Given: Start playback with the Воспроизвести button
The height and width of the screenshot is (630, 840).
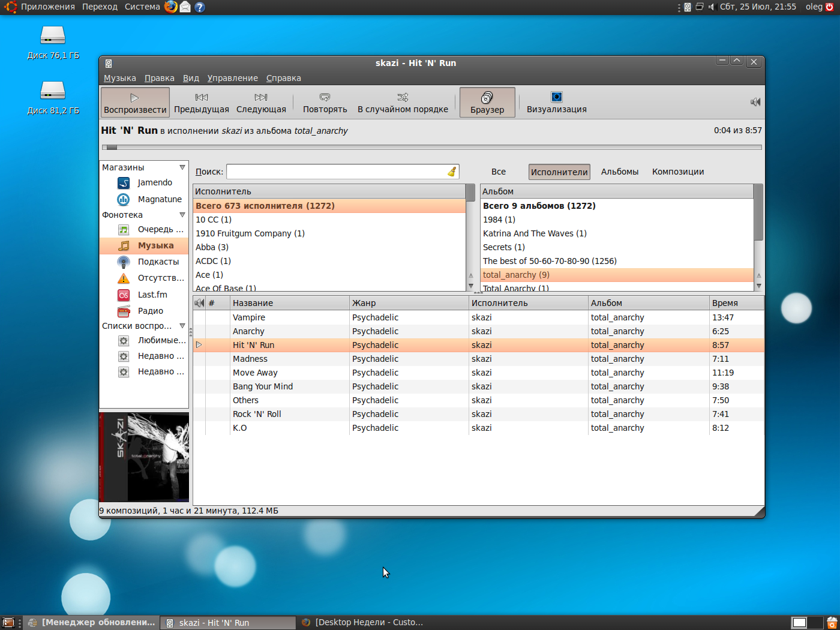Looking at the screenshot, I should point(135,102).
